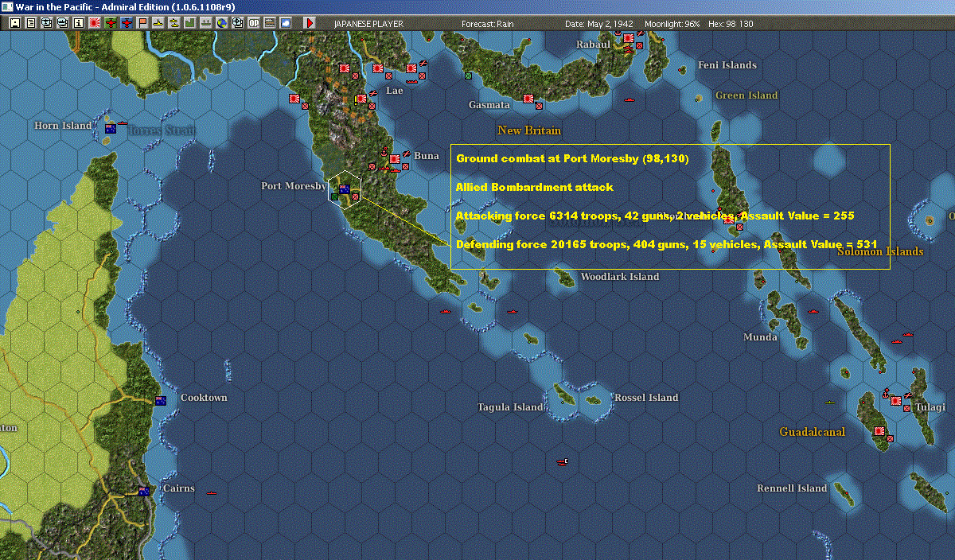Select the red ship south of Rabaul
The image size is (955, 560).
coord(630,100)
